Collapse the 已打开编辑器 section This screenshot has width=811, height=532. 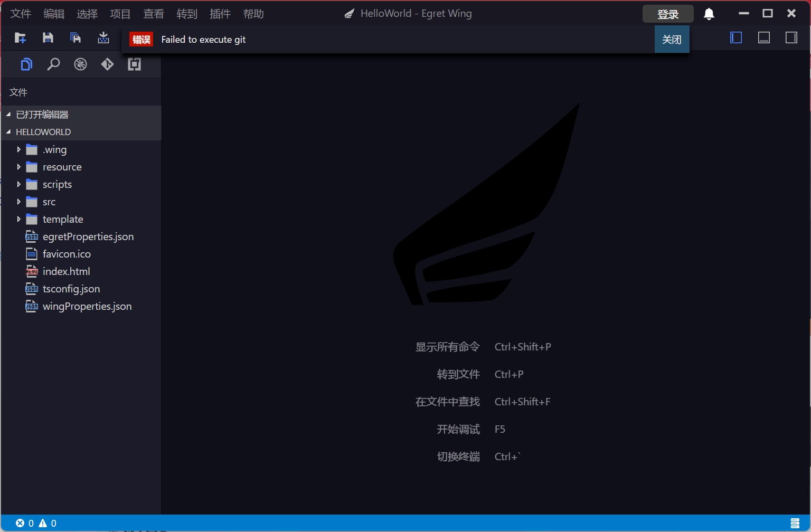point(81,115)
